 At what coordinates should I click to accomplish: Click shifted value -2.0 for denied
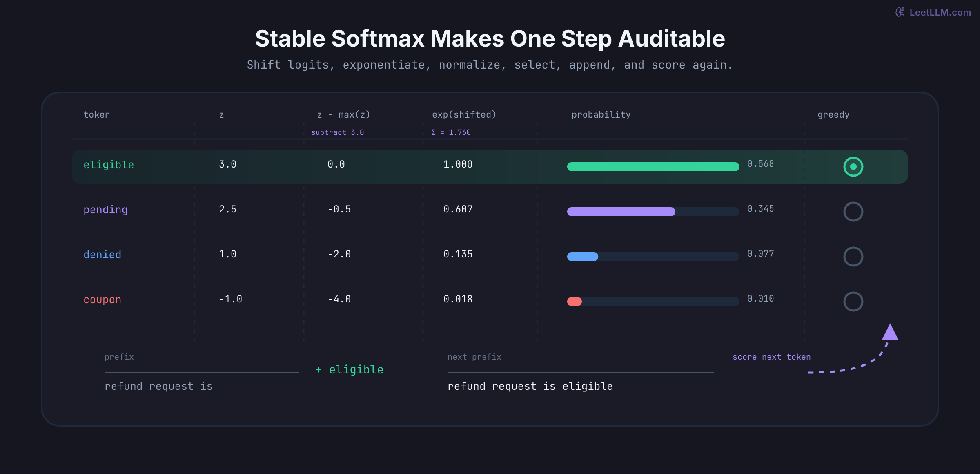[x=339, y=254]
